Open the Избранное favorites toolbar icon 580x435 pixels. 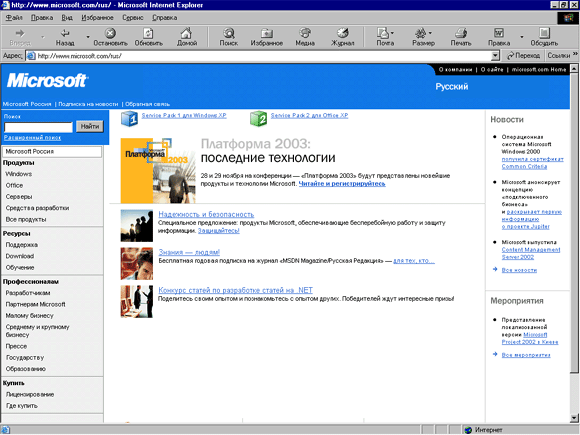pos(266,33)
